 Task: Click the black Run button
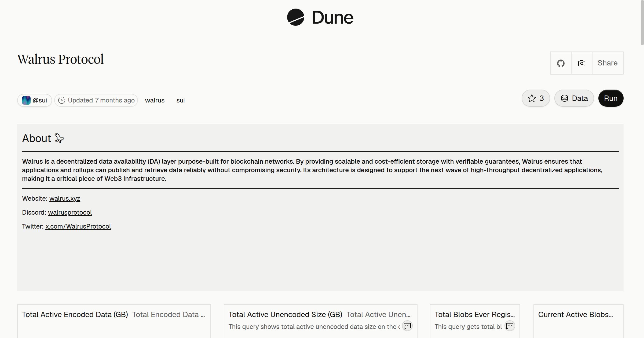click(611, 98)
